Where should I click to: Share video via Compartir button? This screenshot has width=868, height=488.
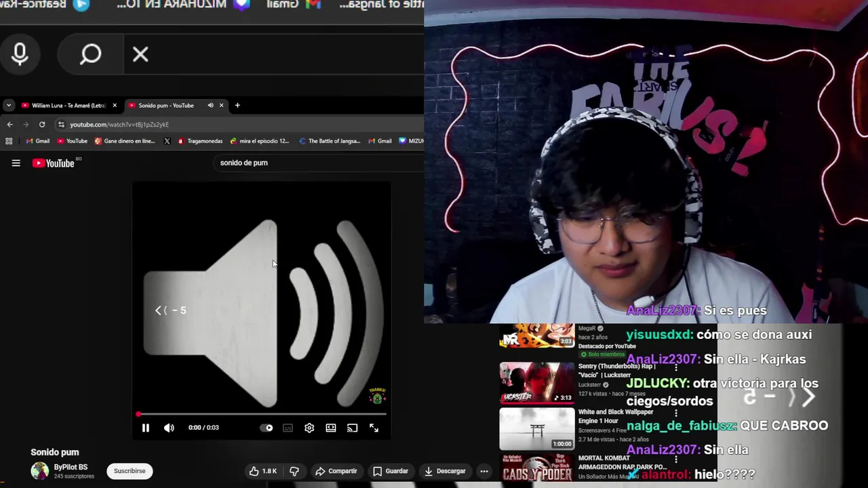coord(336,471)
